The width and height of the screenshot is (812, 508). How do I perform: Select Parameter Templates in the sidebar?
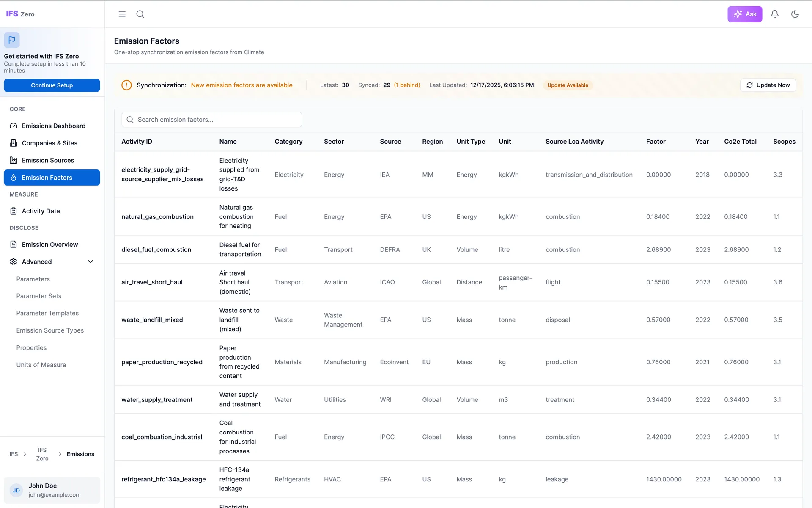47,313
